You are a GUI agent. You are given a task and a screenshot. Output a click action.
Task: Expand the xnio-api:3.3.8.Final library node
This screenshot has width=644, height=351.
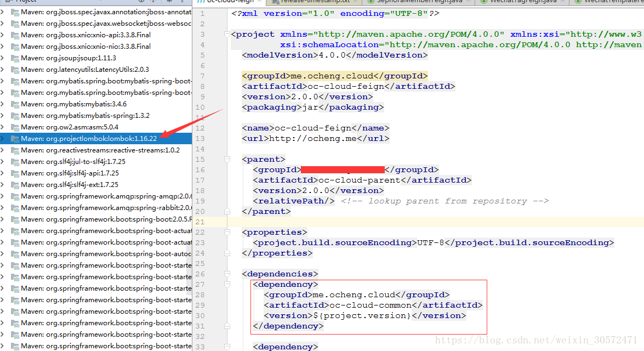point(2,35)
